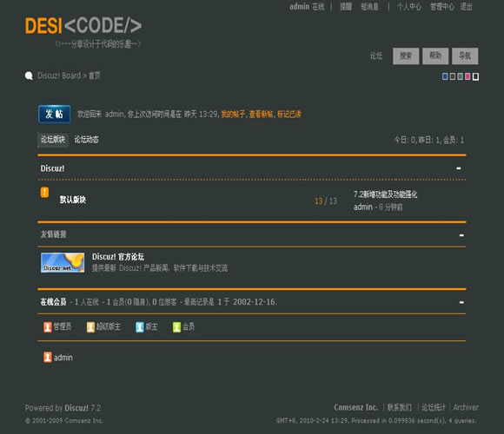Click the blue moderator legend icon
This screenshot has height=434, width=504.
point(140,327)
